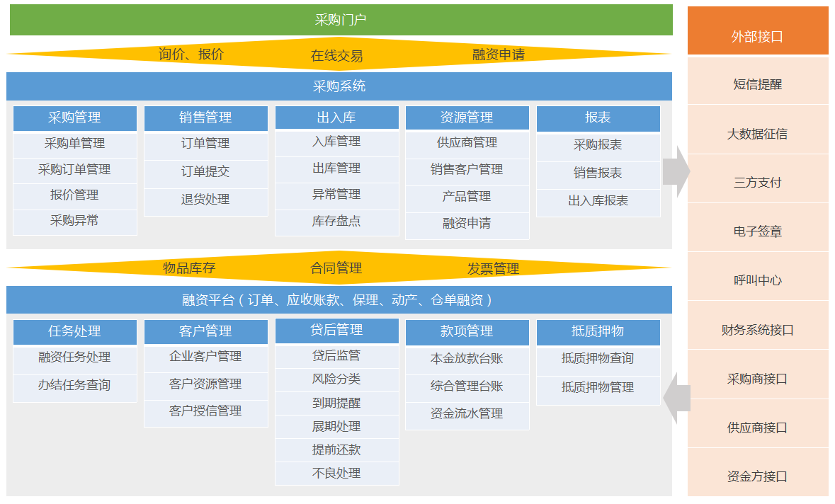This screenshot has height=504, width=835.
Task: Open 采购单管理 under 采购管理
Action: tap(75, 144)
